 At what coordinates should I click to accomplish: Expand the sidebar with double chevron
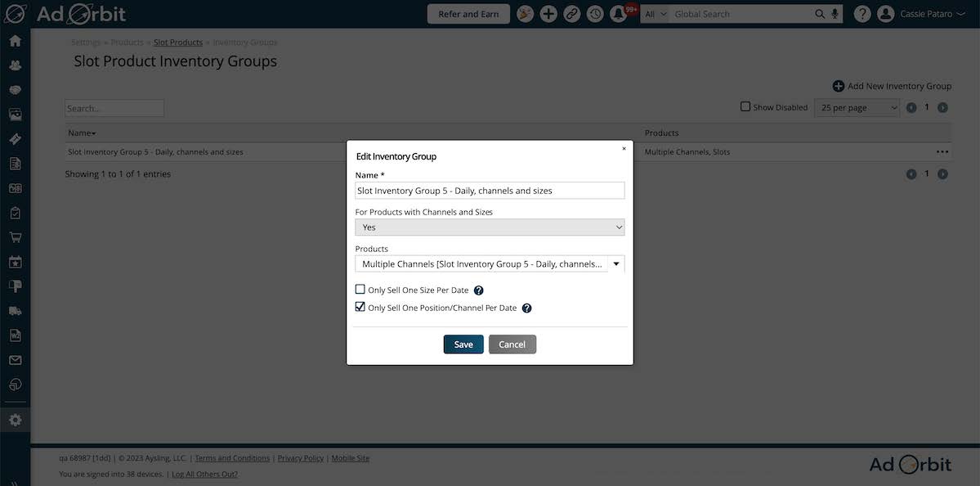coord(15,482)
